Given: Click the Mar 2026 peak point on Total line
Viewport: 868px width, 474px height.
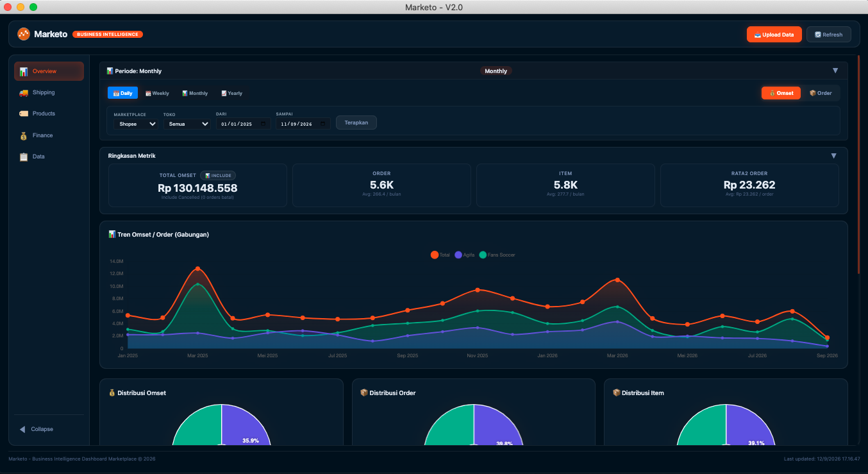Looking at the screenshot, I should (x=617, y=280).
